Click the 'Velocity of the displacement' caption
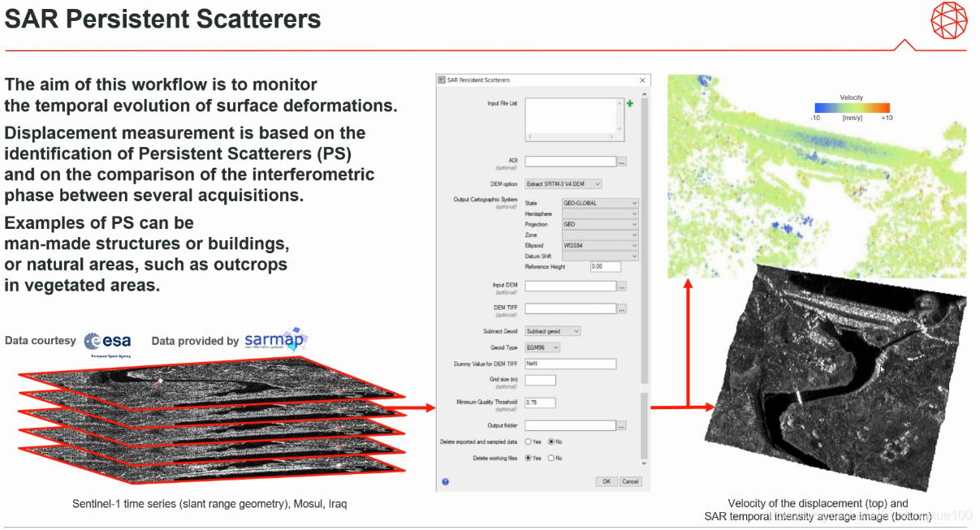 [818, 510]
